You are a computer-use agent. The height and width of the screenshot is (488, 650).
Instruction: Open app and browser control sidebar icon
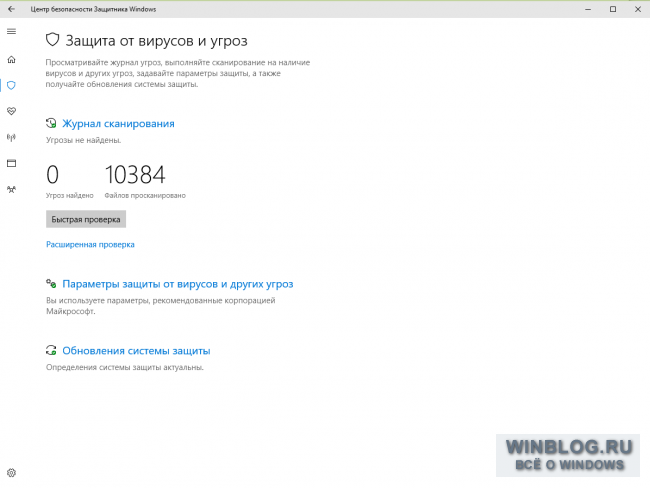[x=11, y=163]
